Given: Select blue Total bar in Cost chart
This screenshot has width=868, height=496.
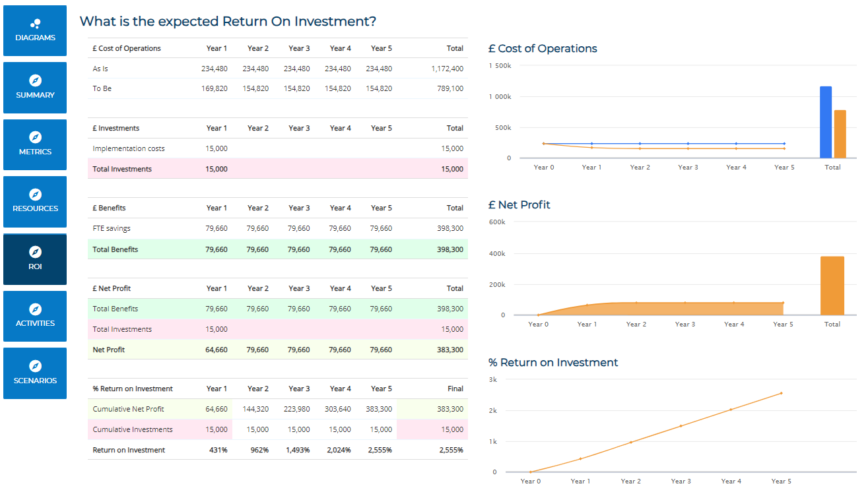Looking at the screenshot, I should point(826,122).
